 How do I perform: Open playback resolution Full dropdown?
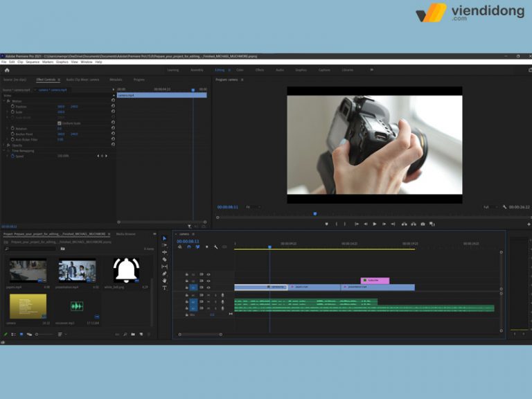[491, 207]
